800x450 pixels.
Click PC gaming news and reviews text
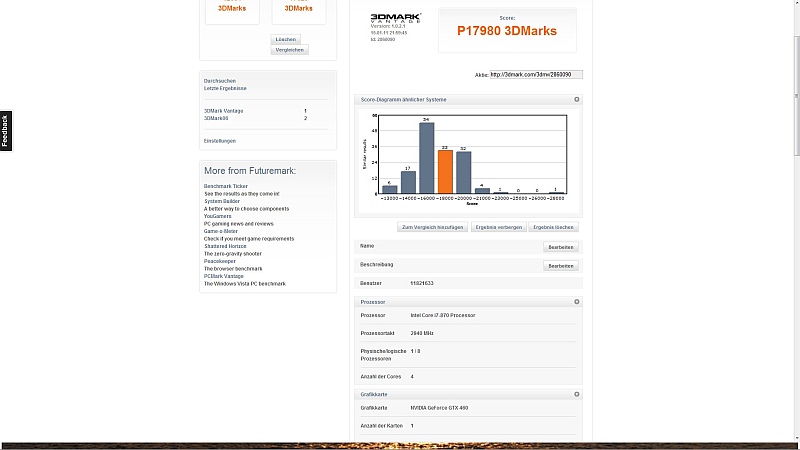[239, 224]
